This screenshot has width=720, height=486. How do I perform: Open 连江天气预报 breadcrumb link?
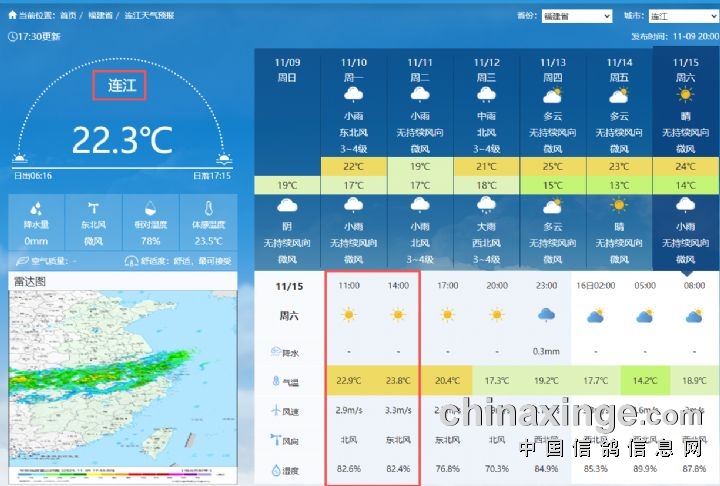click(x=149, y=17)
